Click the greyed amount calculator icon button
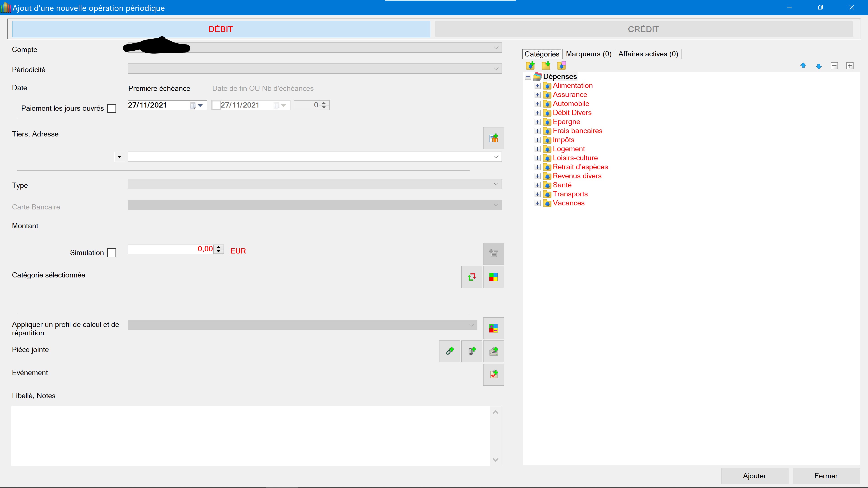The image size is (868, 488). [x=494, y=253]
